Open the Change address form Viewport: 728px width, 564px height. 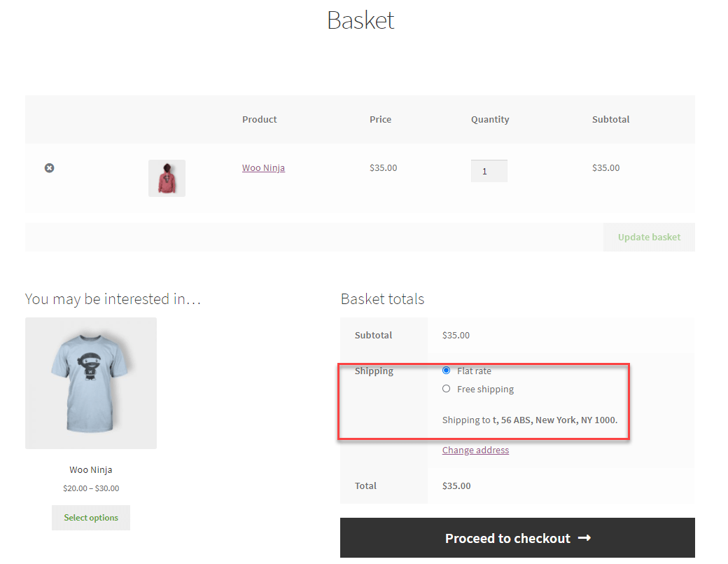tap(475, 450)
